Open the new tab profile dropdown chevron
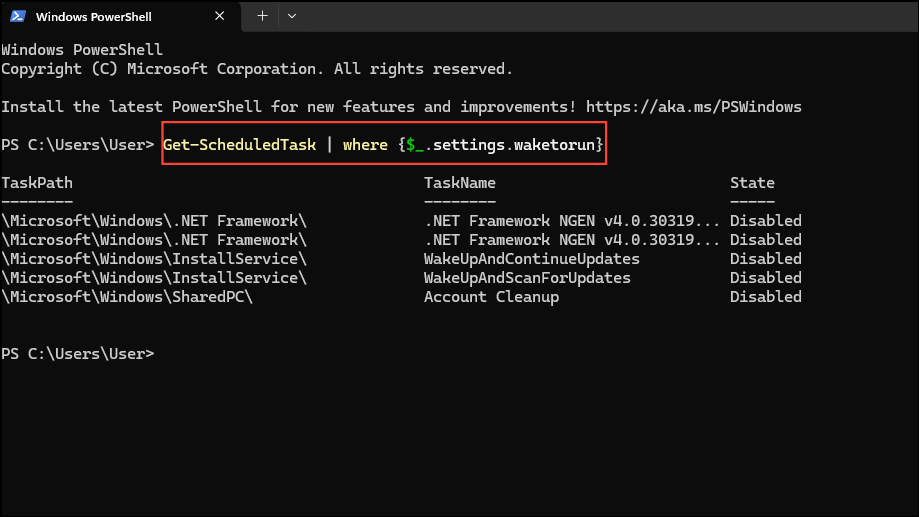Viewport: 919px width, 517px height. pyautogui.click(x=292, y=16)
